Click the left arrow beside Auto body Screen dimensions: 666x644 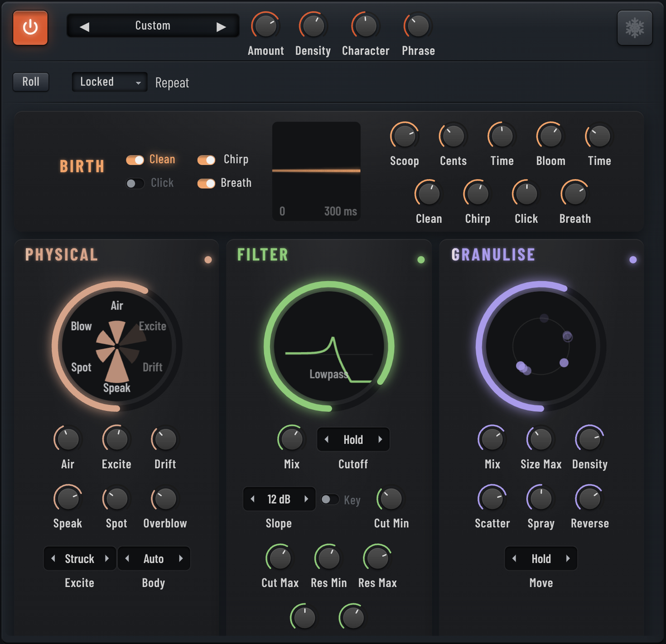(127, 559)
